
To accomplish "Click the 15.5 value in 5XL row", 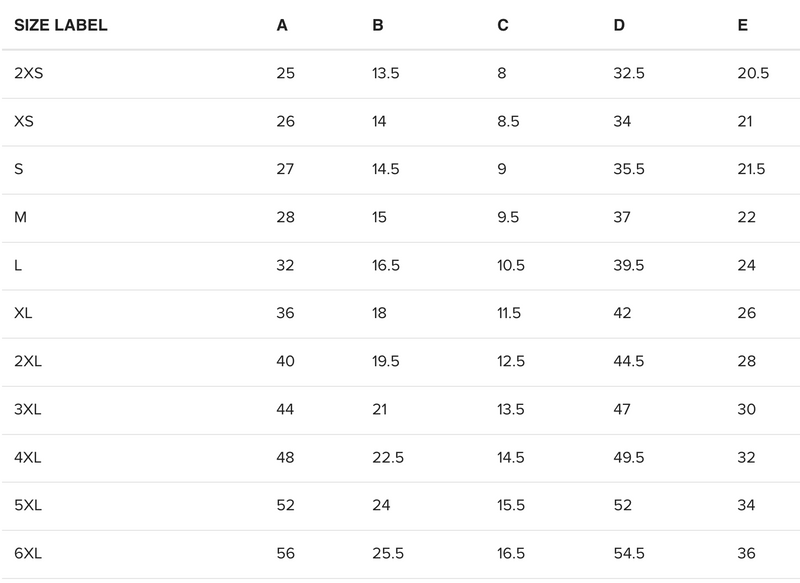I will (x=511, y=506).
